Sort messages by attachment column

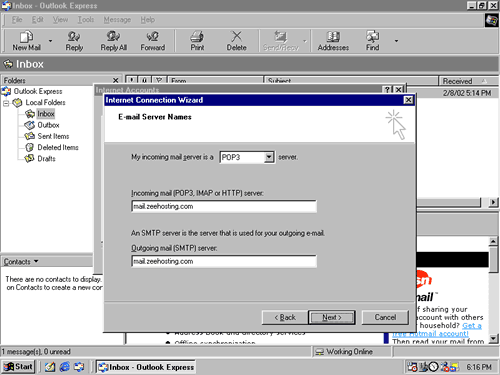pos(145,80)
